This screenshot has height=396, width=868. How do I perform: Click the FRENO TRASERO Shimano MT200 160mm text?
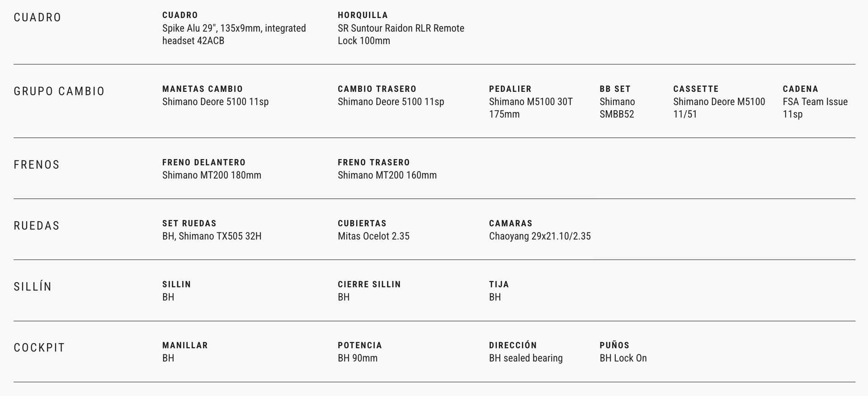pyautogui.click(x=387, y=175)
